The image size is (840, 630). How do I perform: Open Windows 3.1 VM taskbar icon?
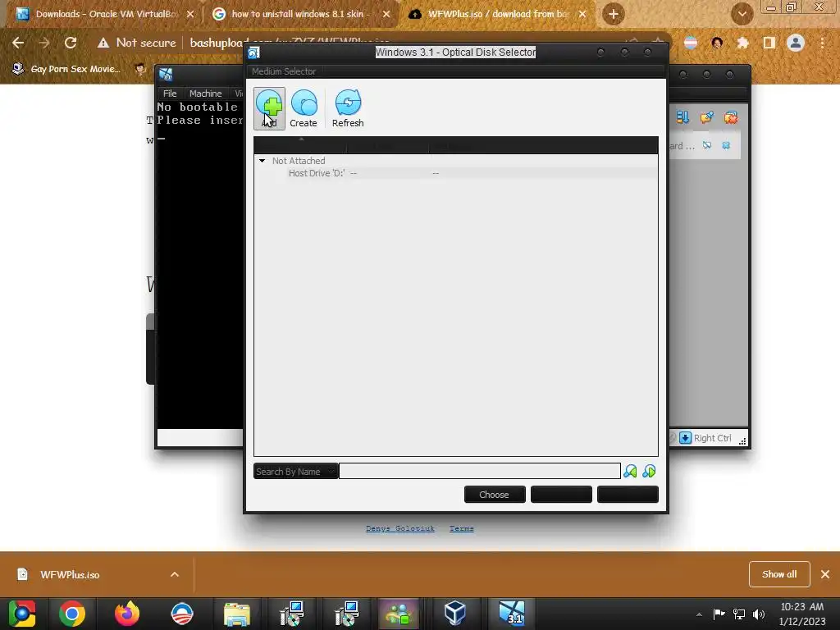click(x=511, y=614)
